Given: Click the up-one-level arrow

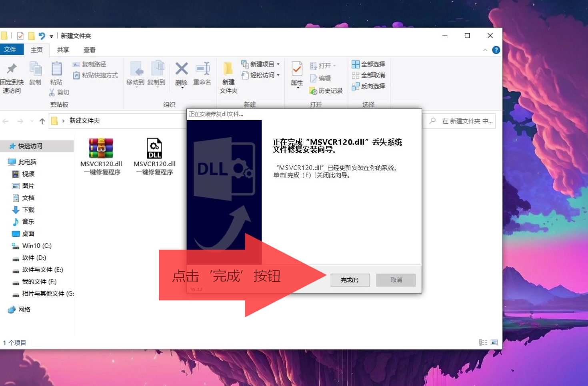Looking at the screenshot, I should point(42,121).
